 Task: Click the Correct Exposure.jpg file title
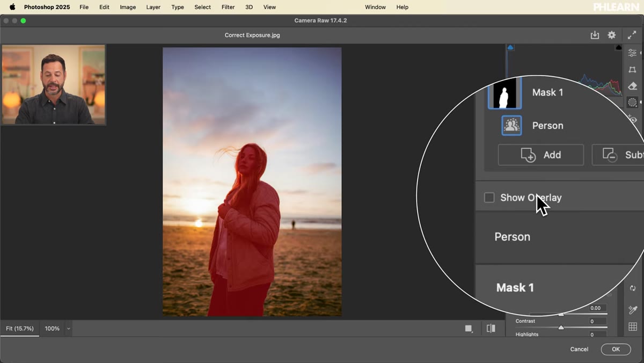click(252, 35)
